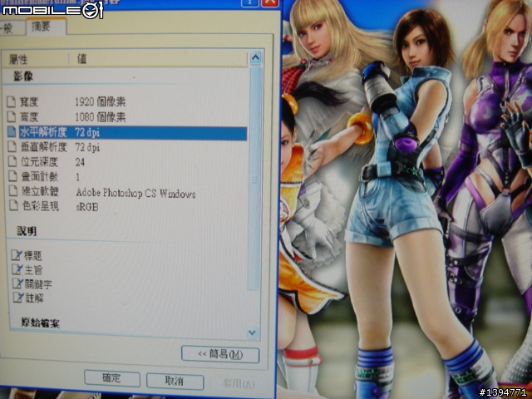Select the 位元深度 row

point(126,162)
